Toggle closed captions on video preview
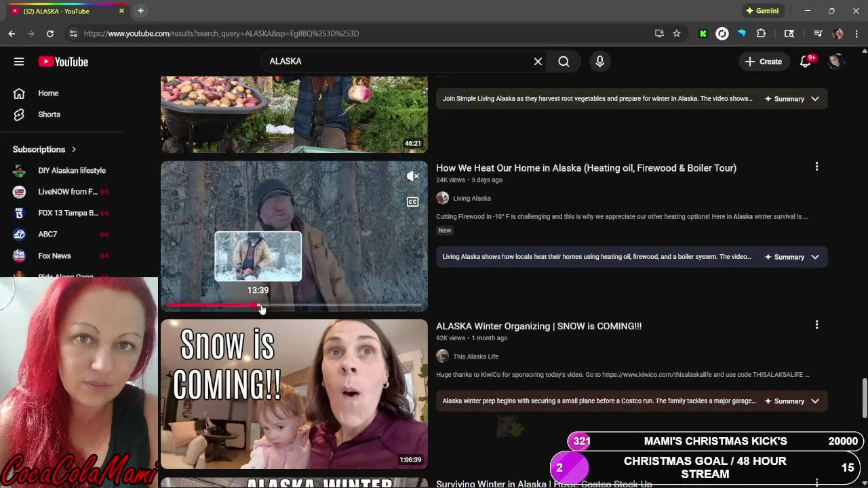 [x=412, y=202]
